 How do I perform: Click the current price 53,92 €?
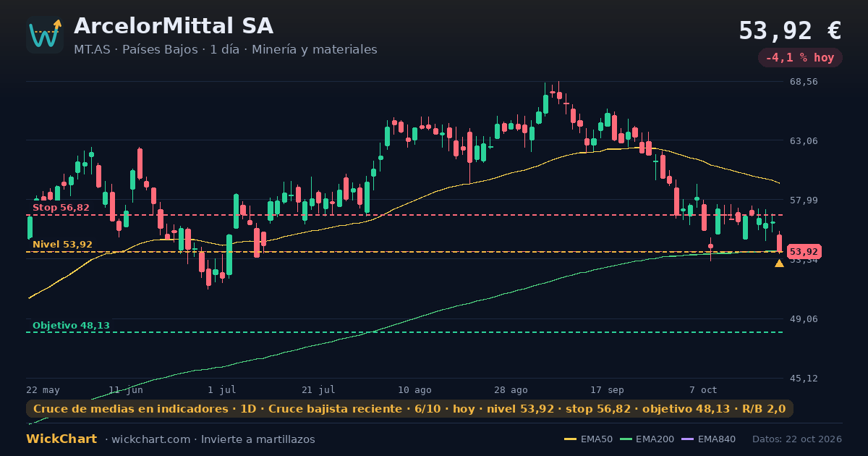point(790,30)
